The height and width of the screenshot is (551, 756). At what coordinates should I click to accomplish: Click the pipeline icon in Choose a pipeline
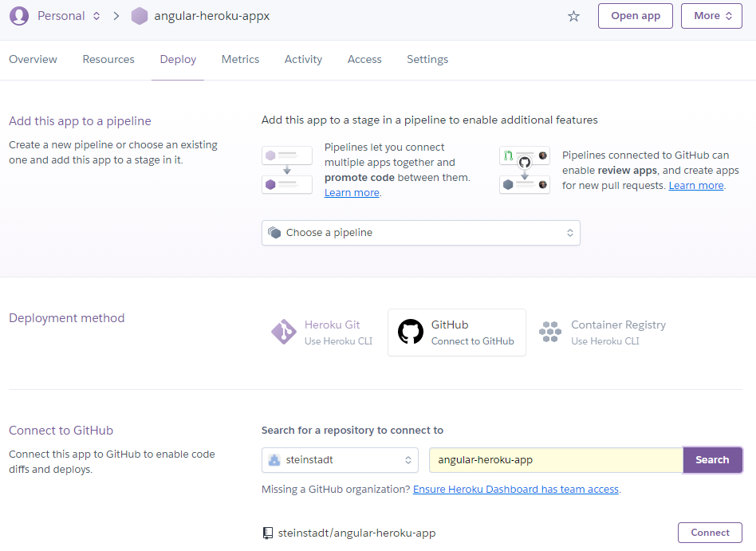click(274, 233)
